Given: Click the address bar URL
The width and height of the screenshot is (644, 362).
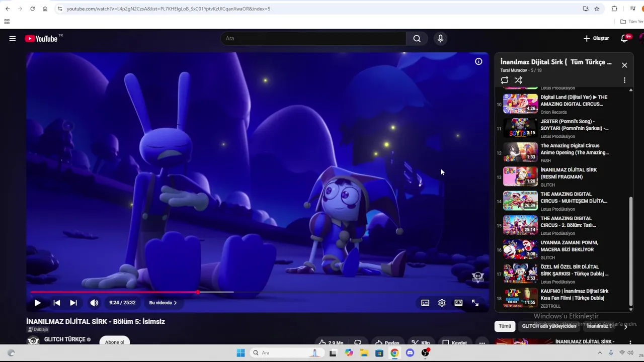Looking at the screenshot, I should point(169,9).
